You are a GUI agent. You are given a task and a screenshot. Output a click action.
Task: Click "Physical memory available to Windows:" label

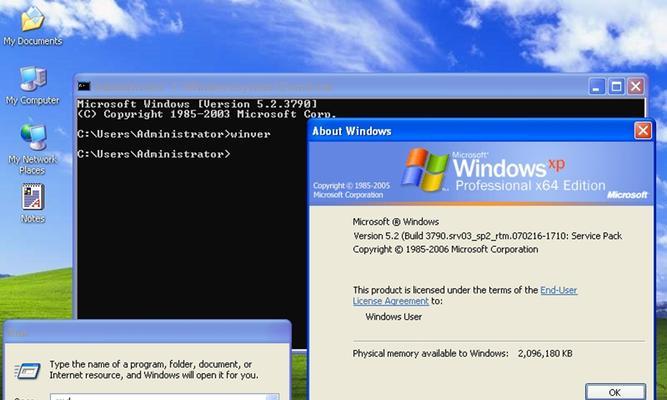click(430, 353)
